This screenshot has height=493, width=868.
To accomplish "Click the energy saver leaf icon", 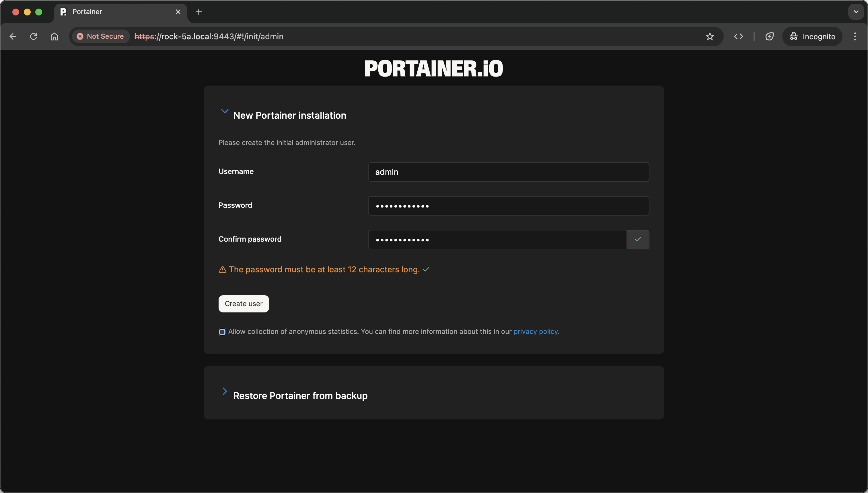I will 769,36.
